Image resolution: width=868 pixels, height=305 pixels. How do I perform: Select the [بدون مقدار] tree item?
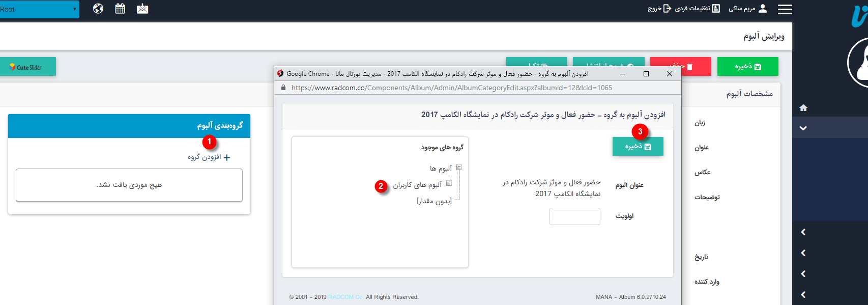tap(434, 201)
